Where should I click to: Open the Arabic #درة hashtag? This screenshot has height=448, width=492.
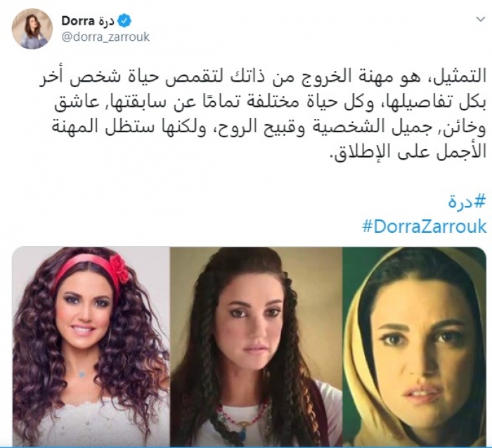tap(467, 202)
